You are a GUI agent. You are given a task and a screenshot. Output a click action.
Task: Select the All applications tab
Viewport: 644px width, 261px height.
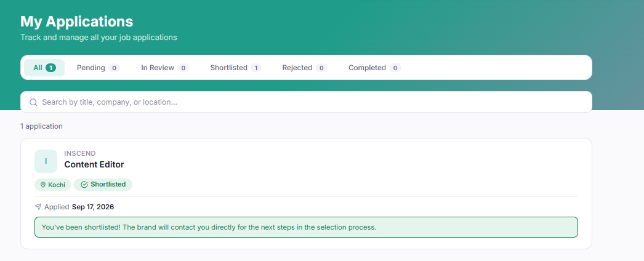pos(44,68)
